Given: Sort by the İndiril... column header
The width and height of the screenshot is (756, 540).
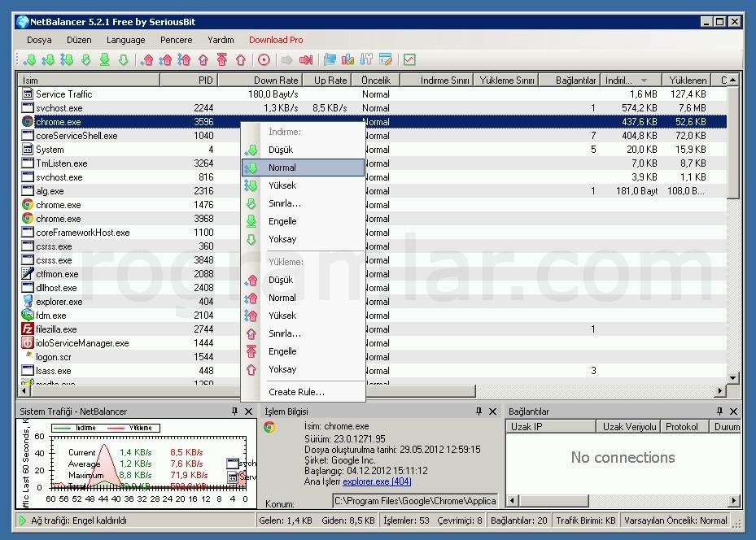Looking at the screenshot, I should [631, 80].
